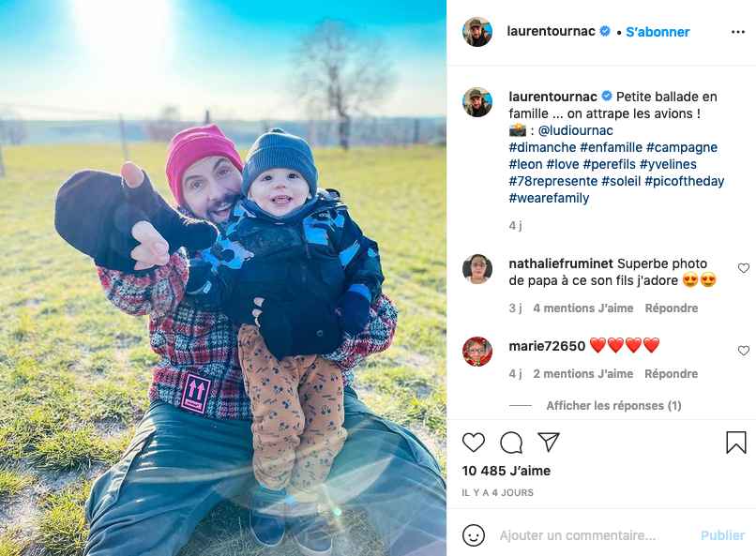Open emoji picker smiley icon

(x=474, y=535)
